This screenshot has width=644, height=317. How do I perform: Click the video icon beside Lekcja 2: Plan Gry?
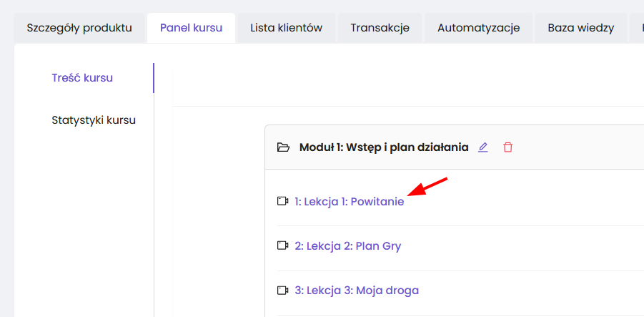pos(282,245)
